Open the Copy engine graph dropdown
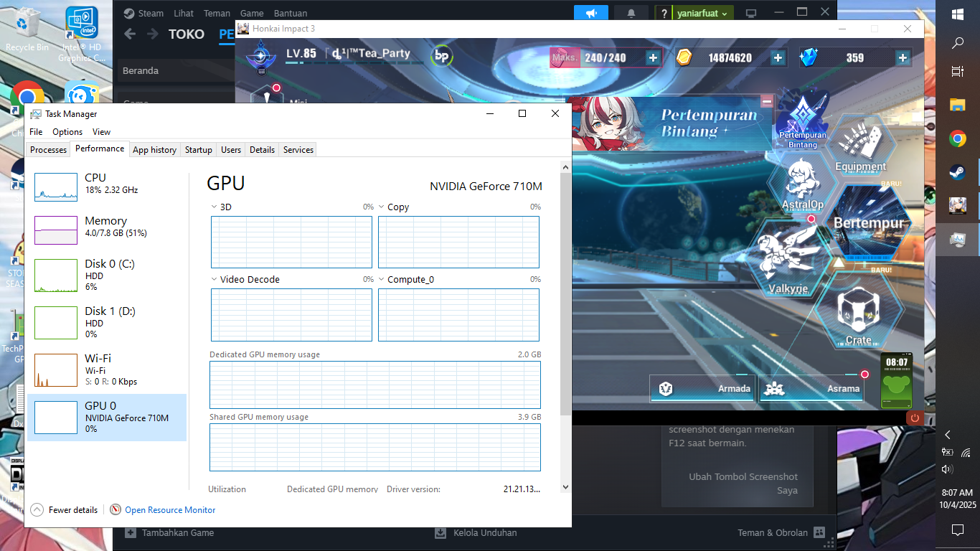980x551 pixels. tap(382, 207)
